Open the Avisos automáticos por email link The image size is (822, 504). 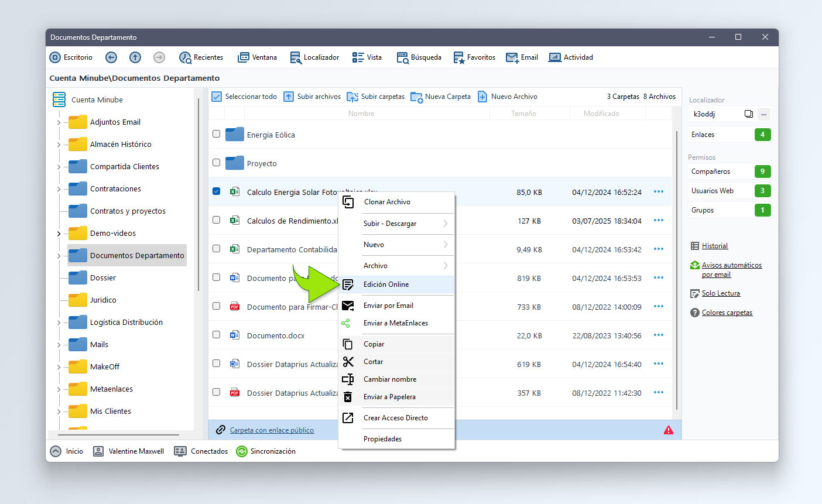coord(732,270)
